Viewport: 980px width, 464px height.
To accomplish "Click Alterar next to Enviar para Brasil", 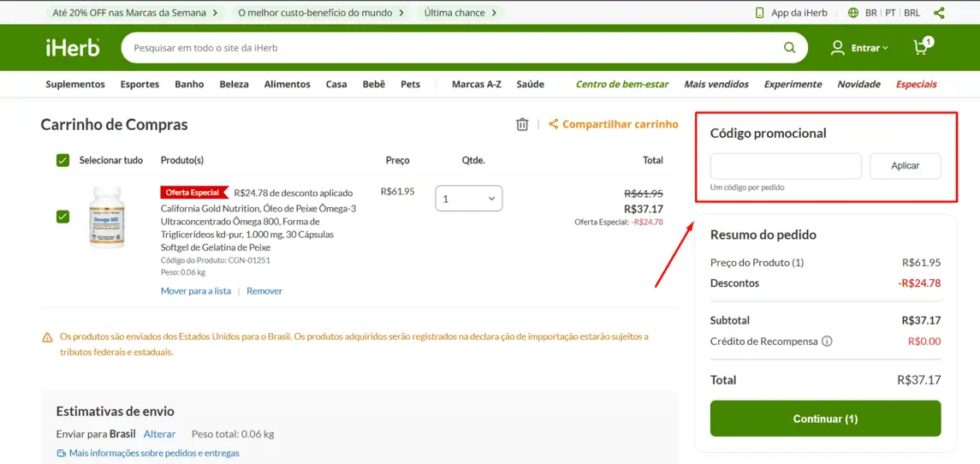I will [x=159, y=434].
